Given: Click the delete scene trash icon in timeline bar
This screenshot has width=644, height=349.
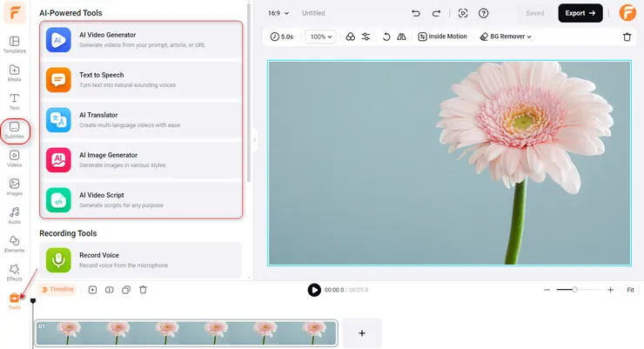Looking at the screenshot, I should tap(143, 290).
